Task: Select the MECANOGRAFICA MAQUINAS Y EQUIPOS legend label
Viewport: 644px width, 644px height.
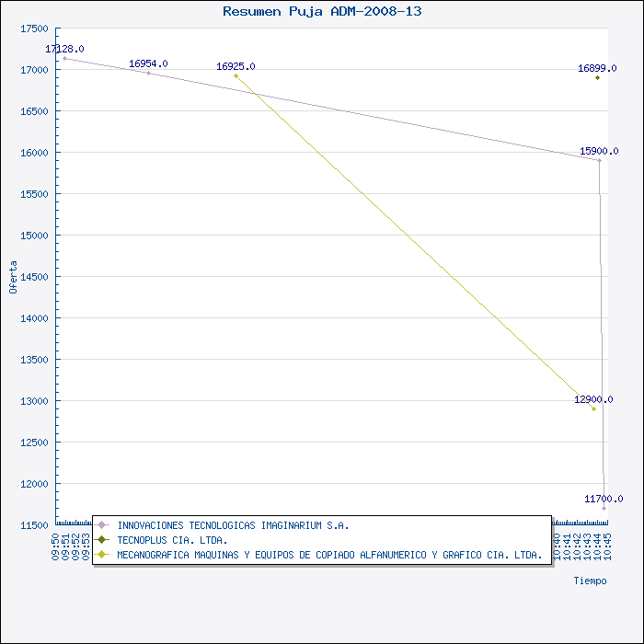Action: tap(329, 555)
